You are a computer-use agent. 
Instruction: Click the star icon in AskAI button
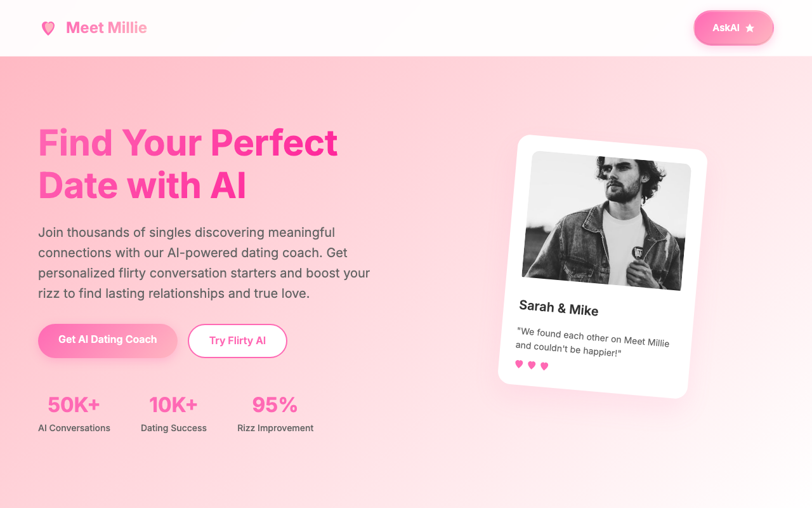(x=750, y=28)
